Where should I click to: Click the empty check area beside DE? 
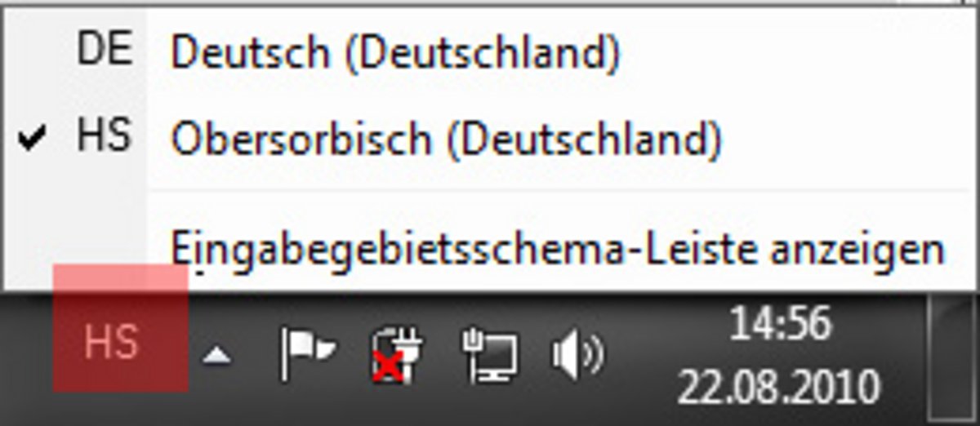pyautogui.click(x=33, y=51)
